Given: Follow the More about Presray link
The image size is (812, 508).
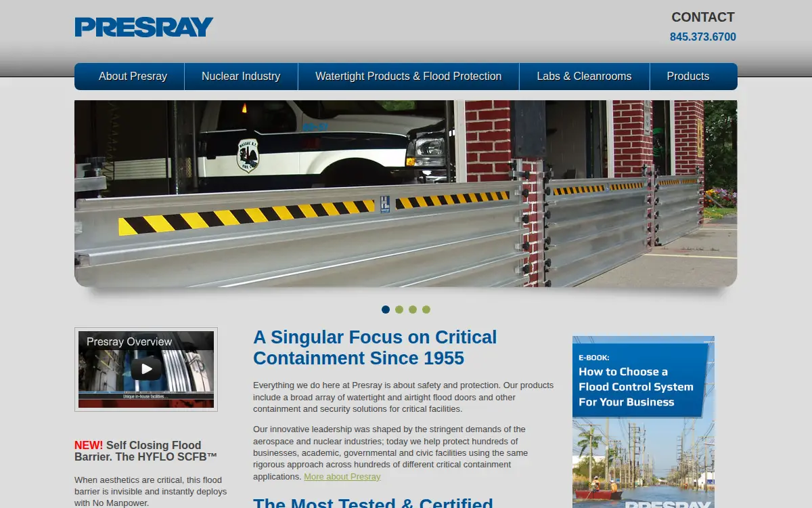Looking at the screenshot, I should tap(342, 477).
